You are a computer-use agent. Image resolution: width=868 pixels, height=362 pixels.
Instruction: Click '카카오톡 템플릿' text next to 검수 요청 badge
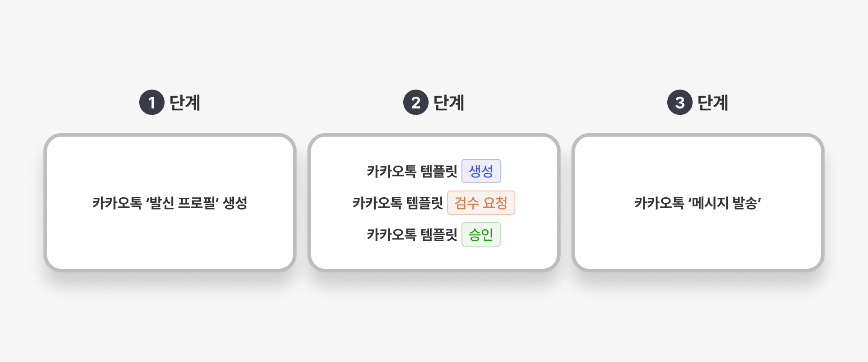pyautogui.click(x=398, y=203)
